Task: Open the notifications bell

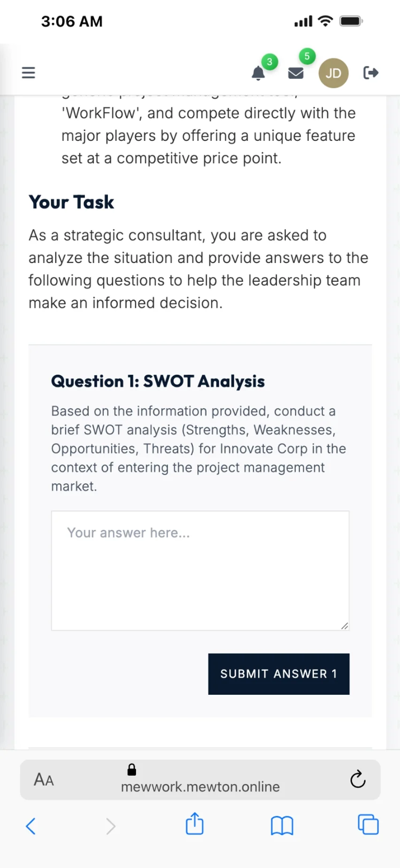Action: 258,73
